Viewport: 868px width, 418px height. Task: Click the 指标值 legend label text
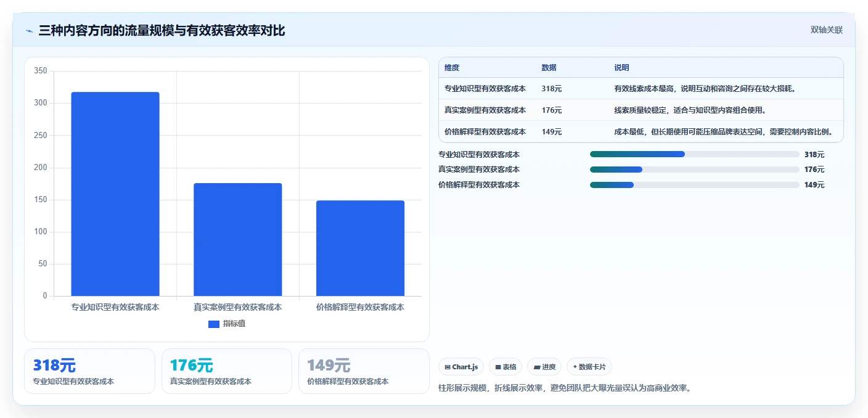tap(234, 324)
